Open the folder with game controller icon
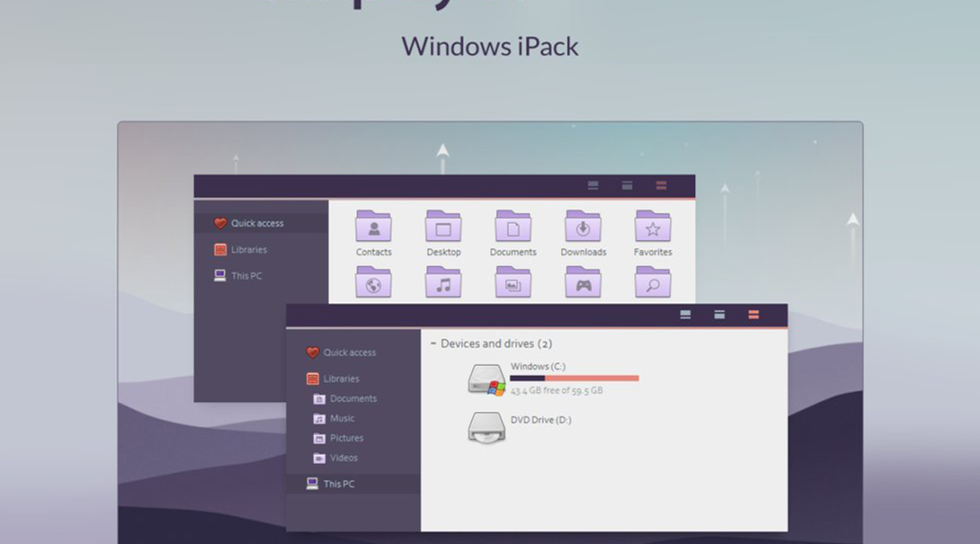Viewport: 980px width, 544px height. click(583, 284)
